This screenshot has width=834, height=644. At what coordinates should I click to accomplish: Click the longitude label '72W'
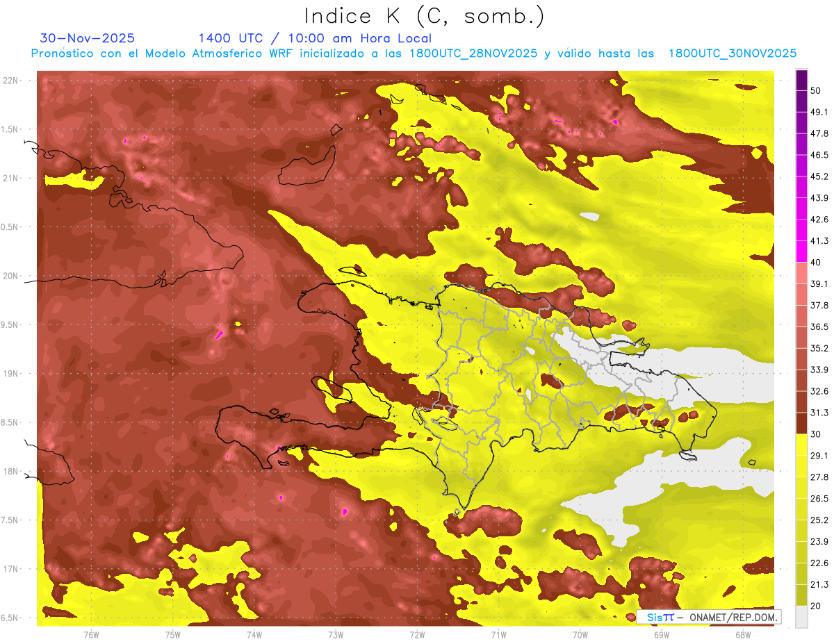(417, 634)
